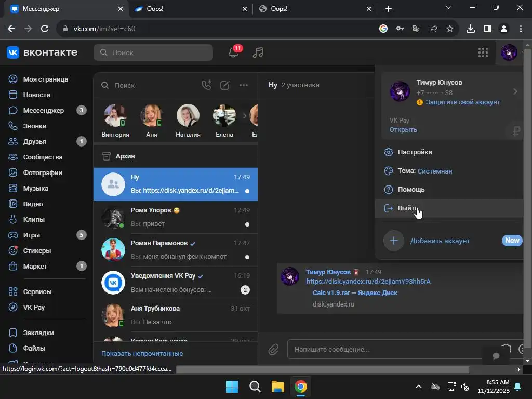Viewport: 532px width, 399px height.
Task: Click the top VK search field
Action: pos(153,52)
